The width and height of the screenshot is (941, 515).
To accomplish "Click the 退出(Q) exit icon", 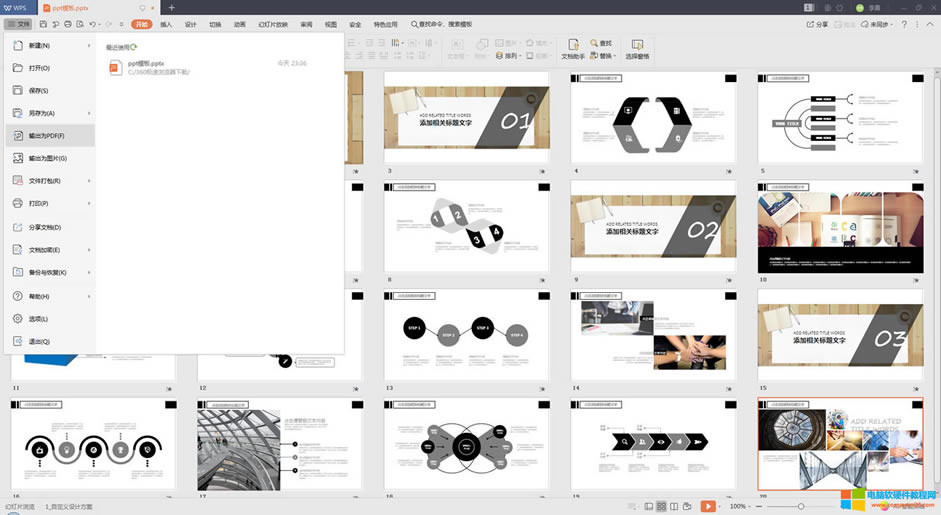I will pos(18,341).
